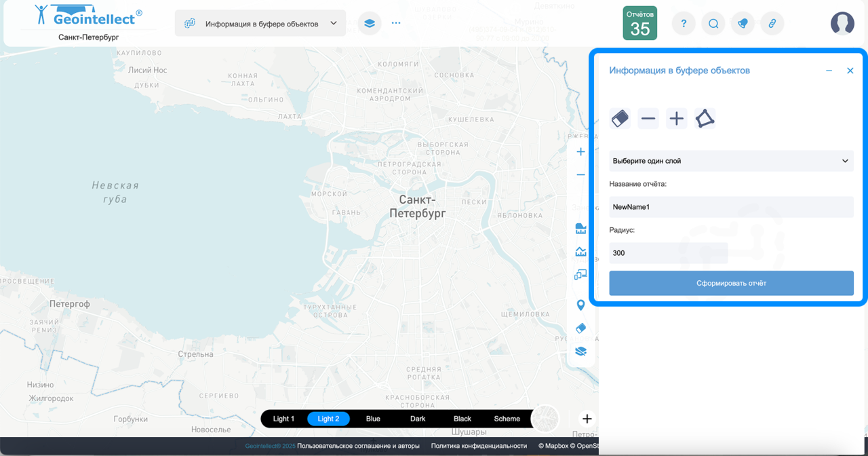Open the help question mark icon

click(x=684, y=24)
